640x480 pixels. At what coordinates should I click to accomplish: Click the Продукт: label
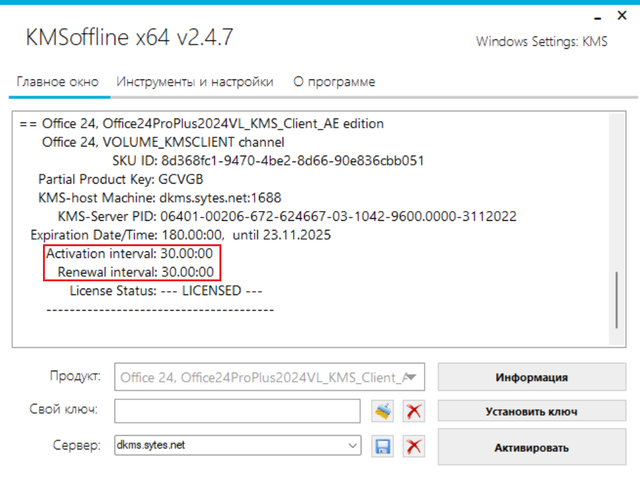75,376
